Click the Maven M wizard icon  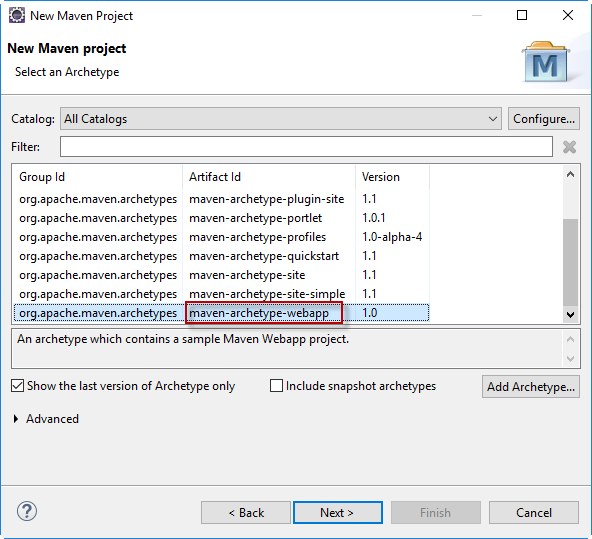pyautogui.click(x=546, y=62)
